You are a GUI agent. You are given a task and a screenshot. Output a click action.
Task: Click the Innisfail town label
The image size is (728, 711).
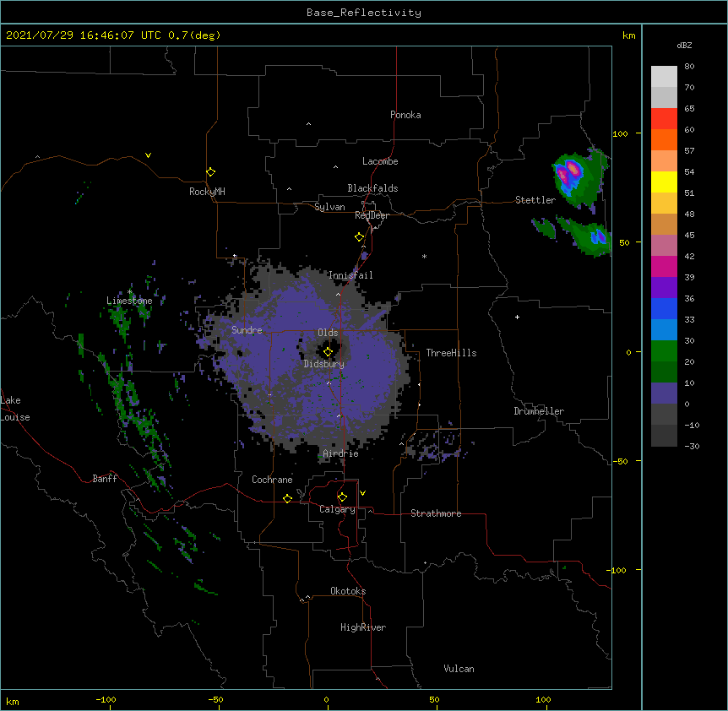[350, 275]
